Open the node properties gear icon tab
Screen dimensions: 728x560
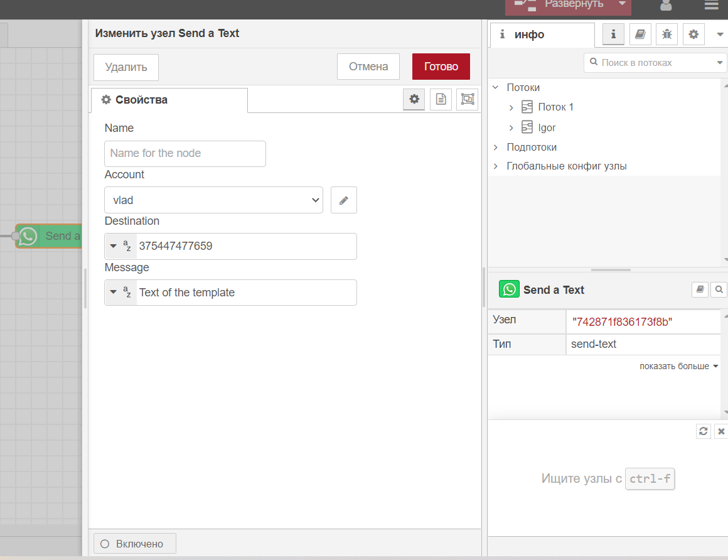(414, 99)
